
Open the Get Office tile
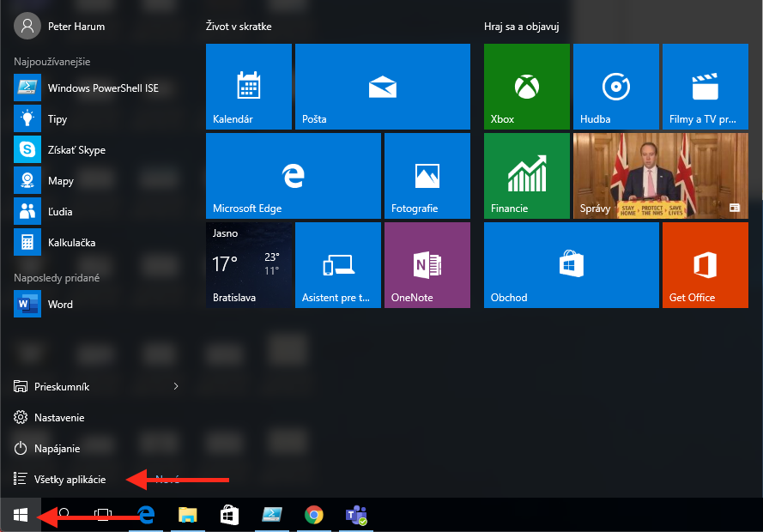pos(705,264)
